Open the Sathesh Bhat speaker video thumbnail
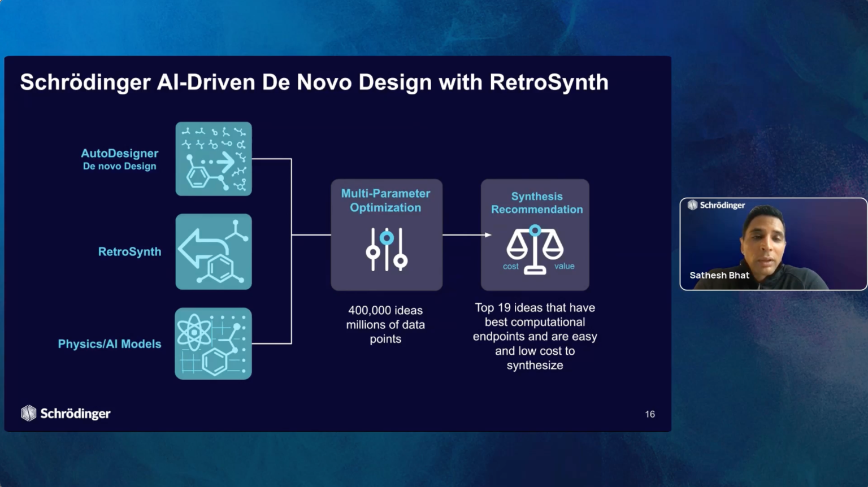The height and width of the screenshot is (487, 868). [x=772, y=244]
